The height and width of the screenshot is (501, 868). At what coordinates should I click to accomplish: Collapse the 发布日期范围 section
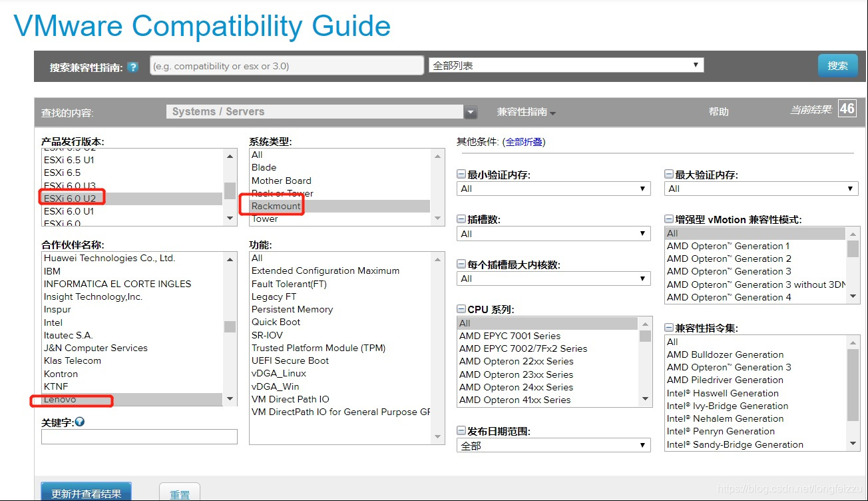pos(461,431)
